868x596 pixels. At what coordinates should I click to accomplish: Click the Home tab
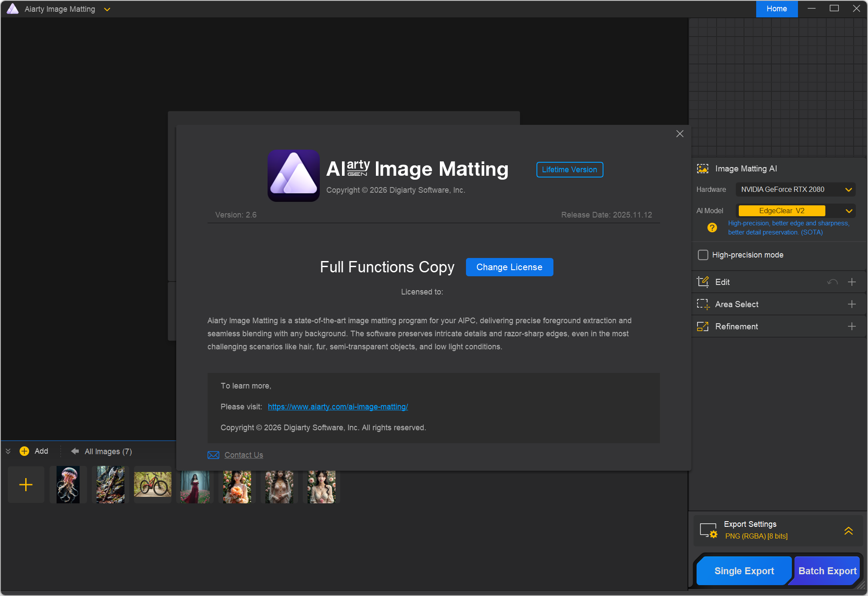pyautogui.click(x=776, y=9)
